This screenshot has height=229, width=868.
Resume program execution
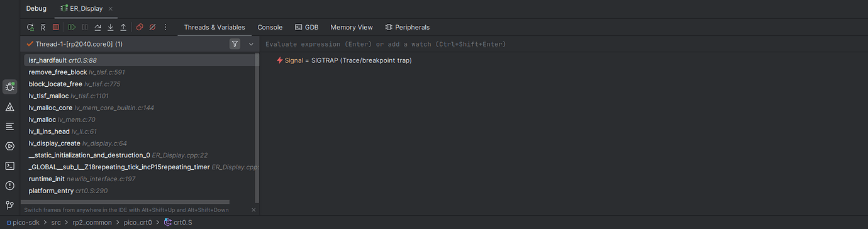coord(72,28)
